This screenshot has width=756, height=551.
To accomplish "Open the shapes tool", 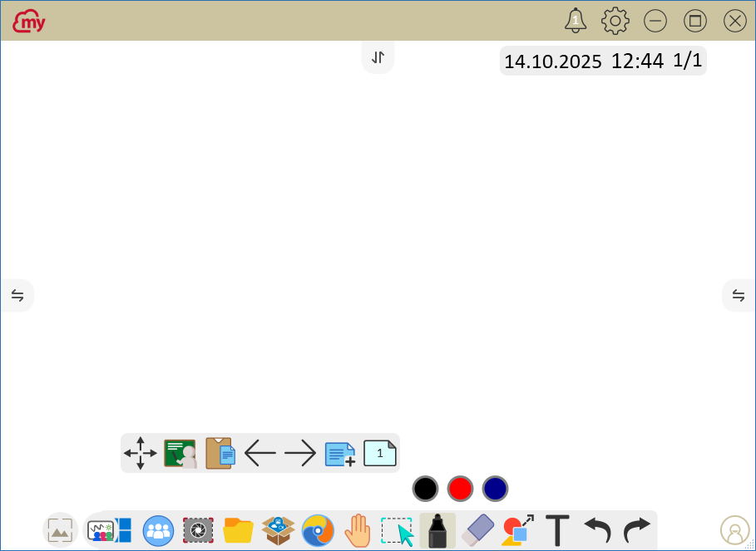I will 517,529.
